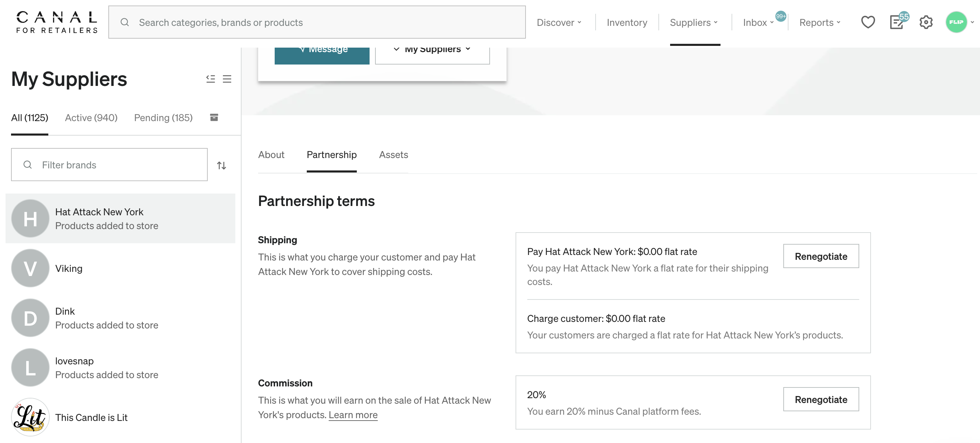Select the lovesnap L avatar
The width and height of the screenshot is (980, 443).
click(30, 368)
